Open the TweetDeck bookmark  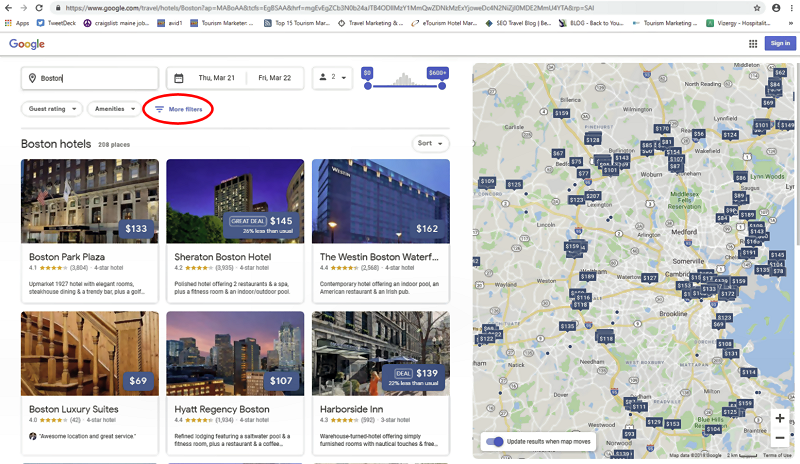(x=56, y=23)
